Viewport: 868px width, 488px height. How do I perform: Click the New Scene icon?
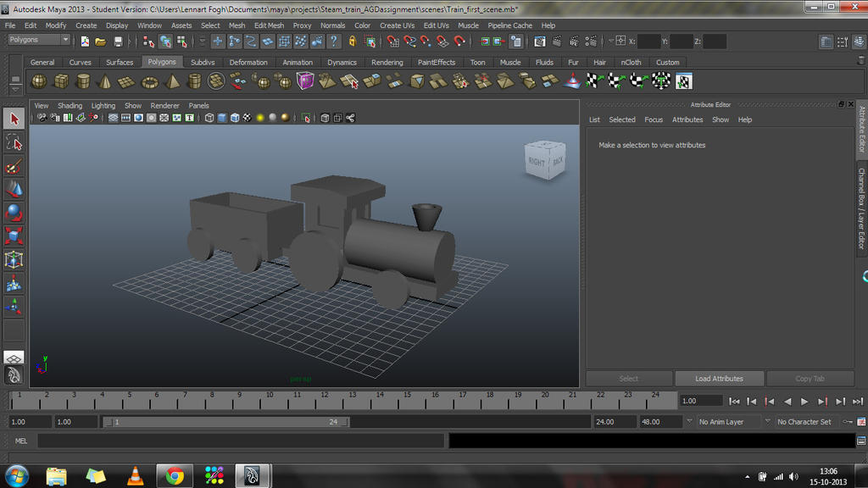(85, 42)
